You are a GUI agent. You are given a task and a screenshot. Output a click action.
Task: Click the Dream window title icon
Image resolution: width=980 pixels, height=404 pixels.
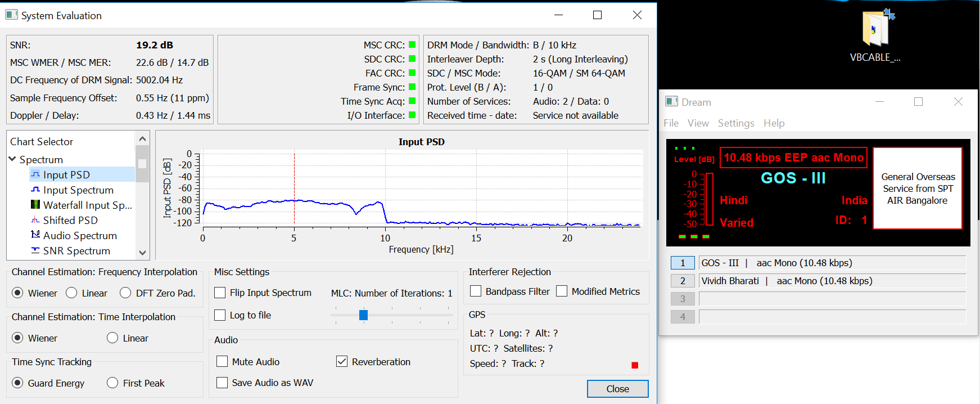[x=671, y=102]
